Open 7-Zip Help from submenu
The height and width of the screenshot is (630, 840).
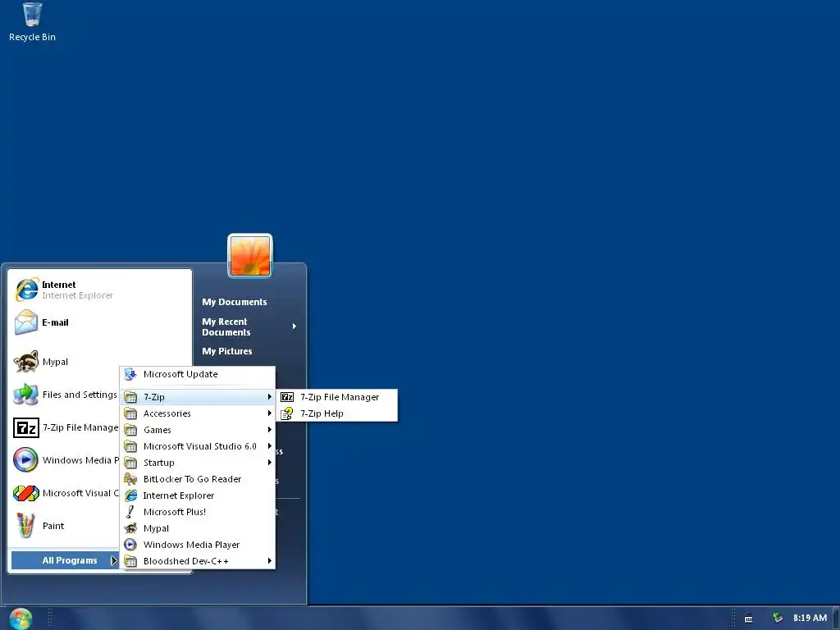(337, 413)
